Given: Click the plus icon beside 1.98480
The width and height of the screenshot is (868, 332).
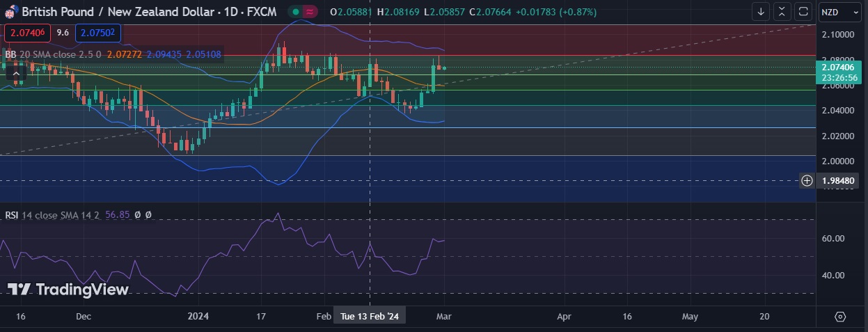Looking at the screenshot, I should [807, 180].
